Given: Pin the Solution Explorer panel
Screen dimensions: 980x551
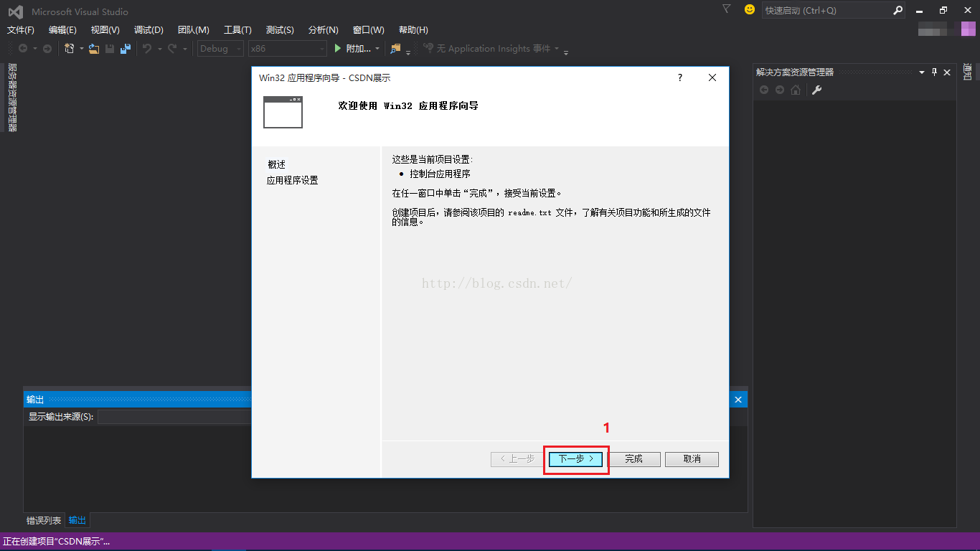Looking at the screenshot, I should pyautogui.click(x=934, y=72).
